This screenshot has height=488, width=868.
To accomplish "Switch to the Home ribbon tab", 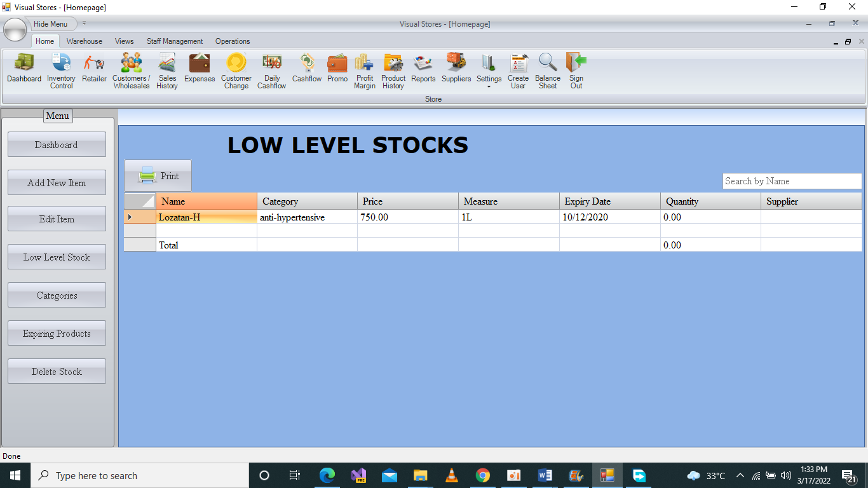I will point(44,41).
